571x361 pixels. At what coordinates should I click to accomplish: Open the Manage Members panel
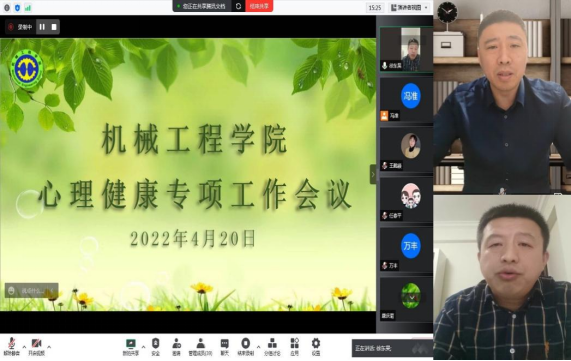pos(200,346)
